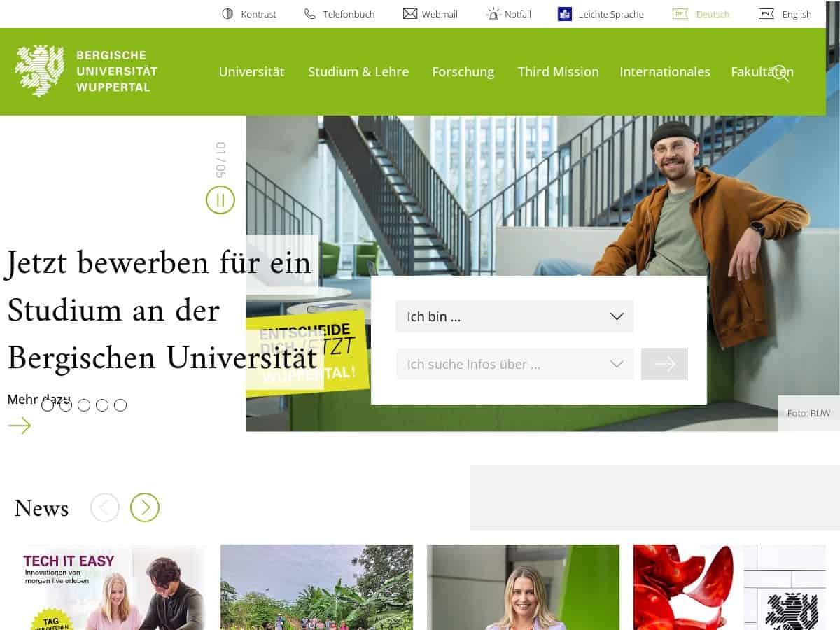Image resolution: width=840 pixels, height=630 pixels.
Task: Click the Bergische Universität Wuppertal wordmark
Action: (116, 71)
